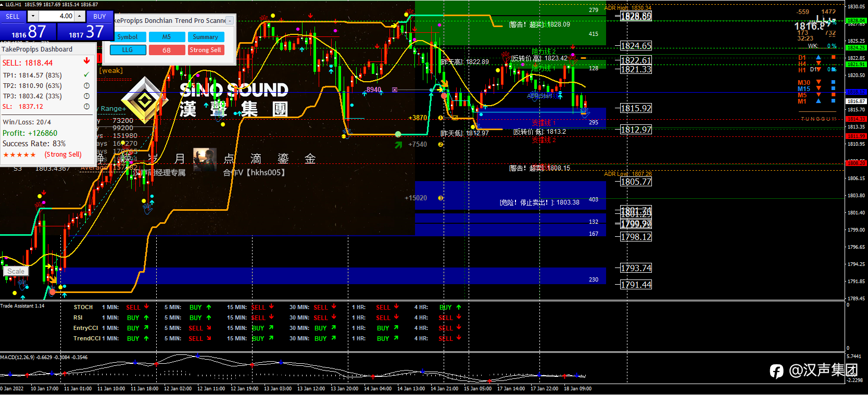Click the clock icon next to TP2
Image resolution: width=868 pixels, height=395 pixels.
click(x=86, y=85)
